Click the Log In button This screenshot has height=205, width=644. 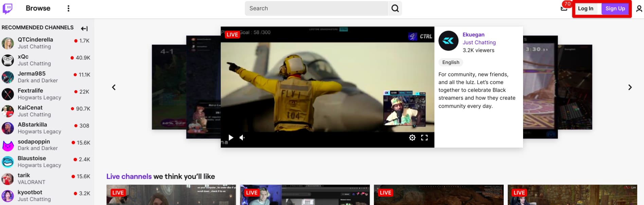tap(586, 8)
